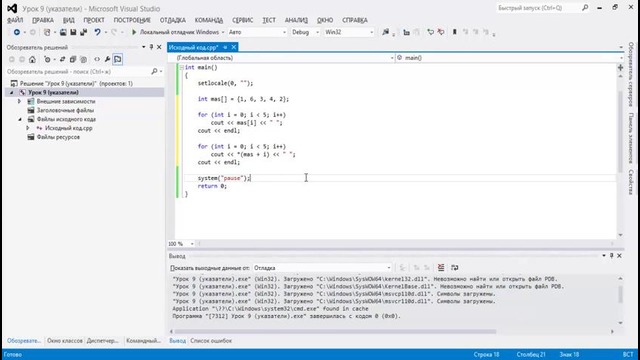Clear All output icon in Вывод panel
The height and width of the screenshot is (360, 640).
coord(441,268)
